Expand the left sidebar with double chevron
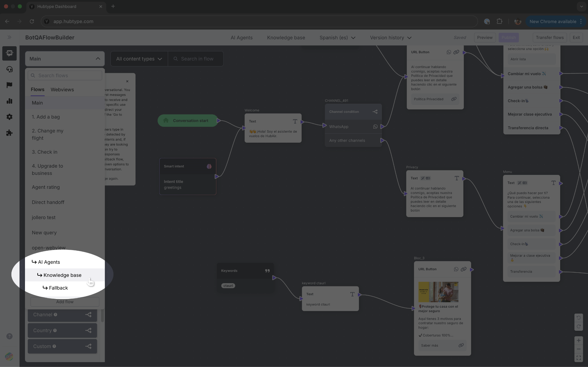Screen dimensions: 588x367 (9, 37)
